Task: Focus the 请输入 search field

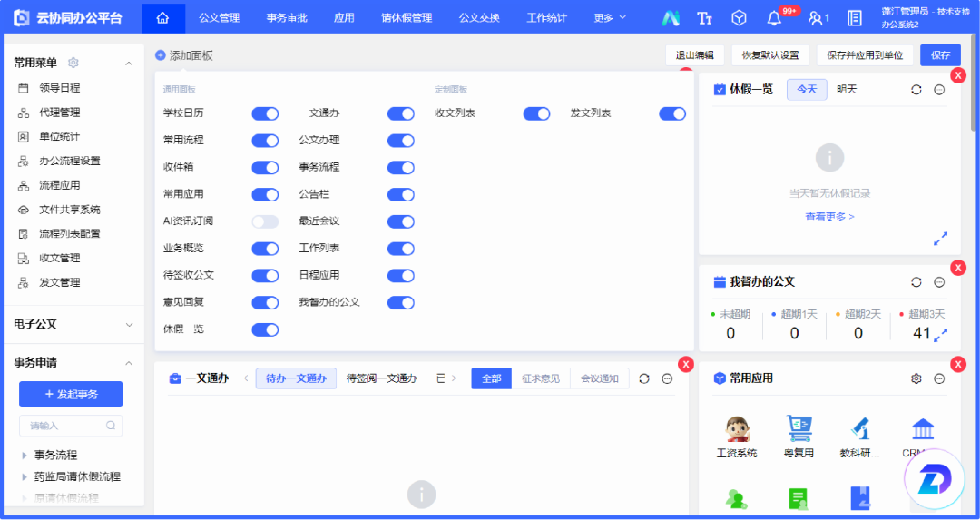Action: coord(71,426)
